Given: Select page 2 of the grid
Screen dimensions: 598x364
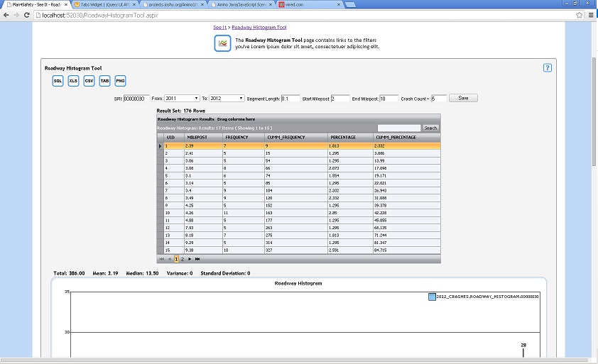Looking at the screenshot, I should 183,259.
